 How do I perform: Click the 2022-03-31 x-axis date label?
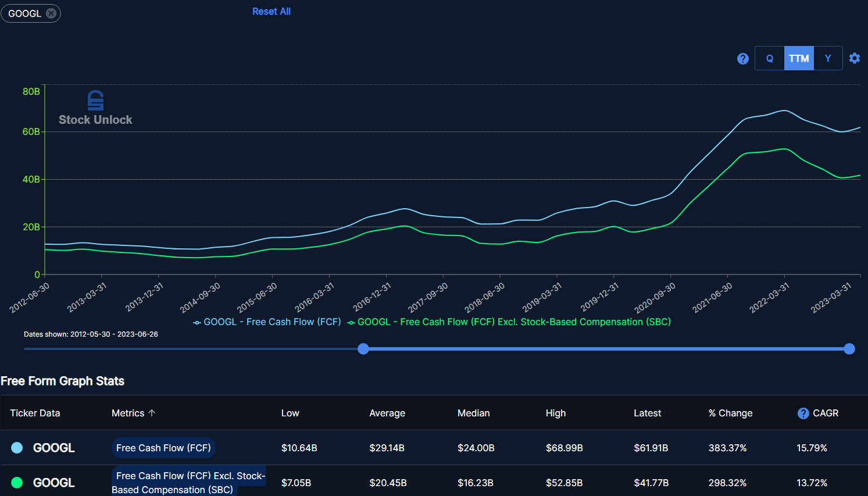(x=769, y=298)
